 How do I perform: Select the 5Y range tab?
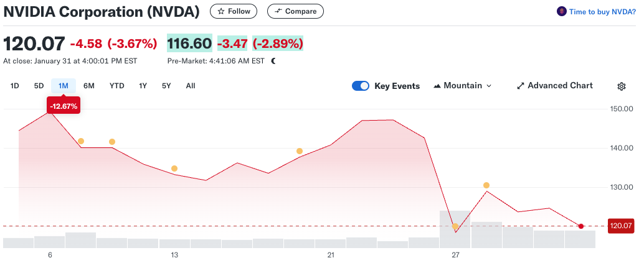(166, 86)
